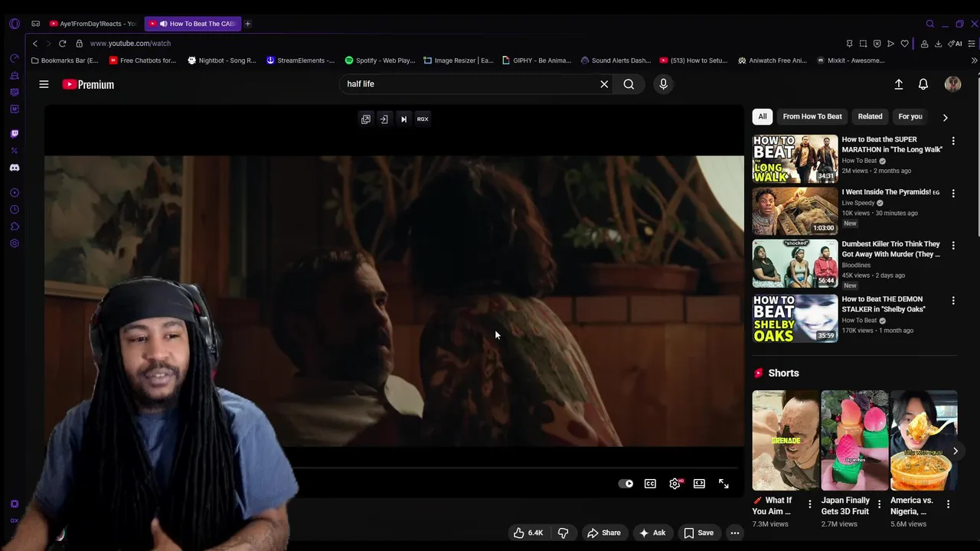Clear the search box text
This screenshot has width=980, height=551.
(x=604, y=84)
